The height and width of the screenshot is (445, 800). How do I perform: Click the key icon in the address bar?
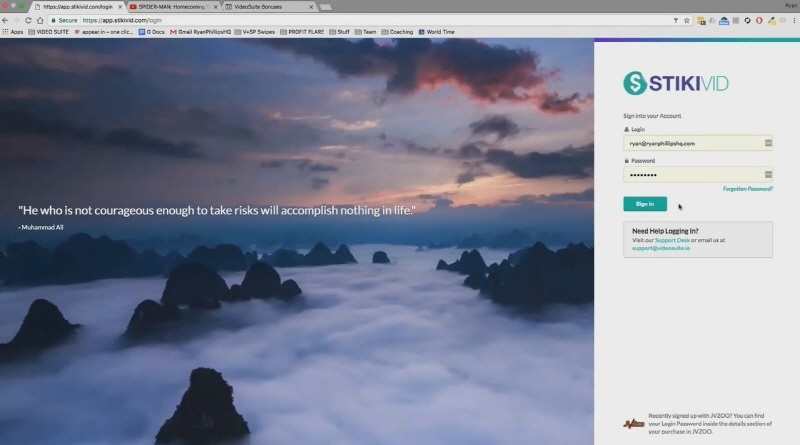point(676,20)
